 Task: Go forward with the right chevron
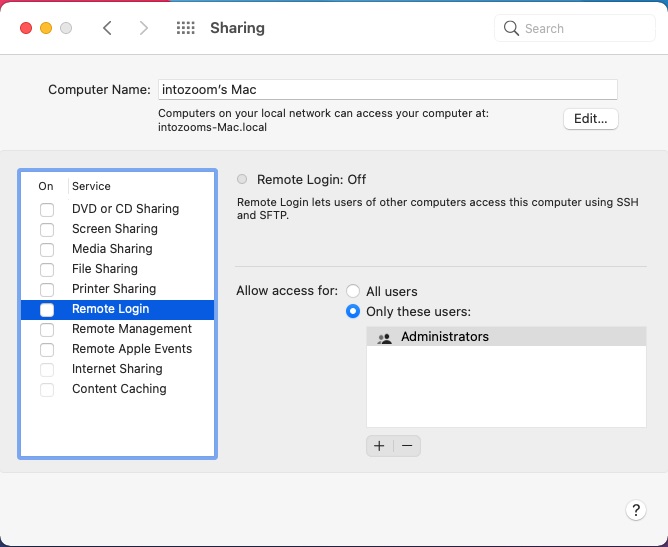[x=144, y=28]
